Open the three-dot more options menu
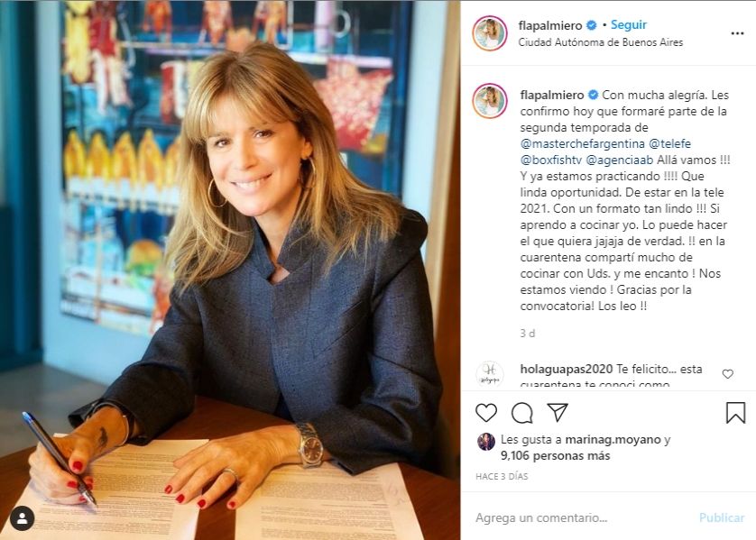756x540 pixels. [737, 33]
